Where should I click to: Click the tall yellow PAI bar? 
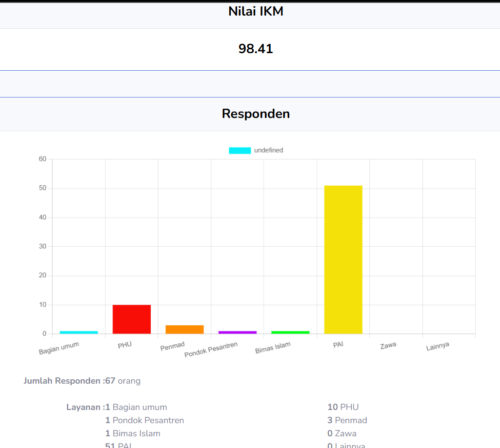point(343,259)
